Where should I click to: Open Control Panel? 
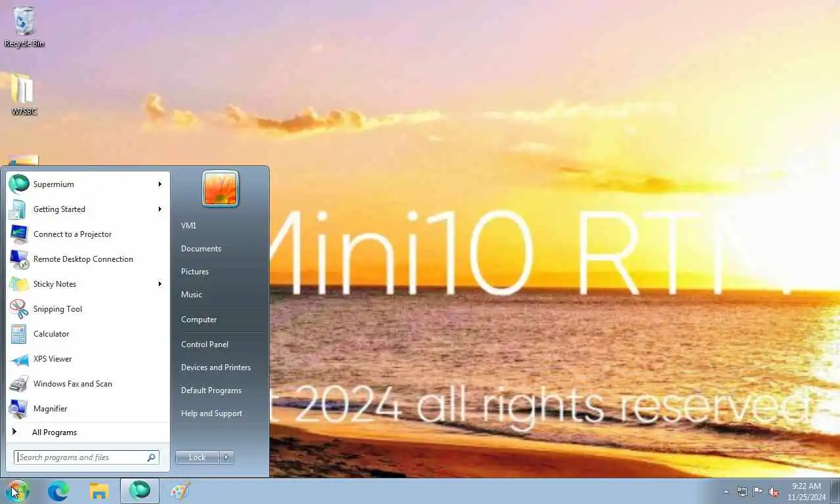pyautogui.click(x=205, y=345)
